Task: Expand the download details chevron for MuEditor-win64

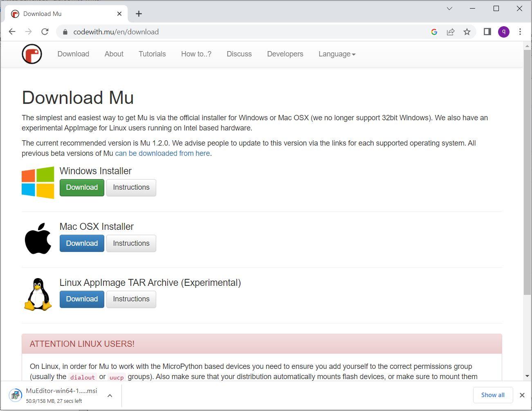Action: (x=110, y=395)
